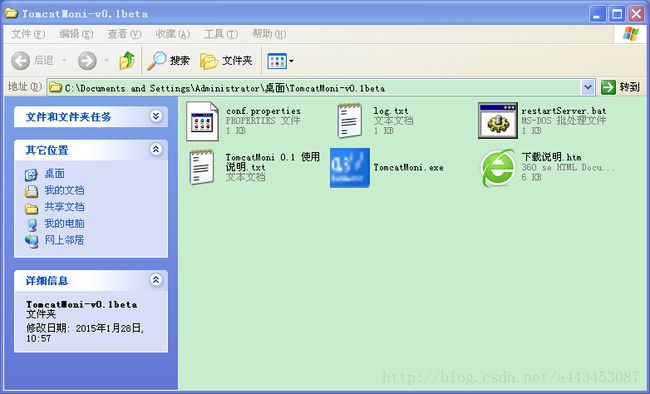The height and width of the screenshot is (394, 650).
Task: Expand the address bar dropdown
Action: point(587,88)
